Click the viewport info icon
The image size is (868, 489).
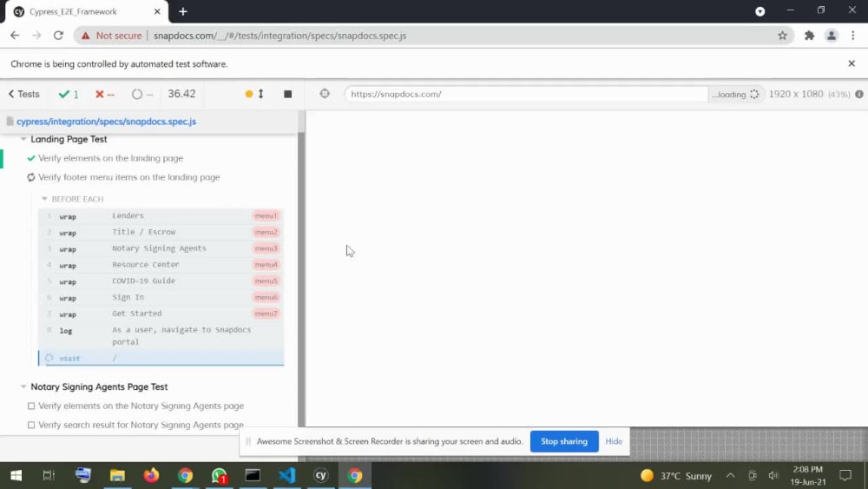coord(859,94)
